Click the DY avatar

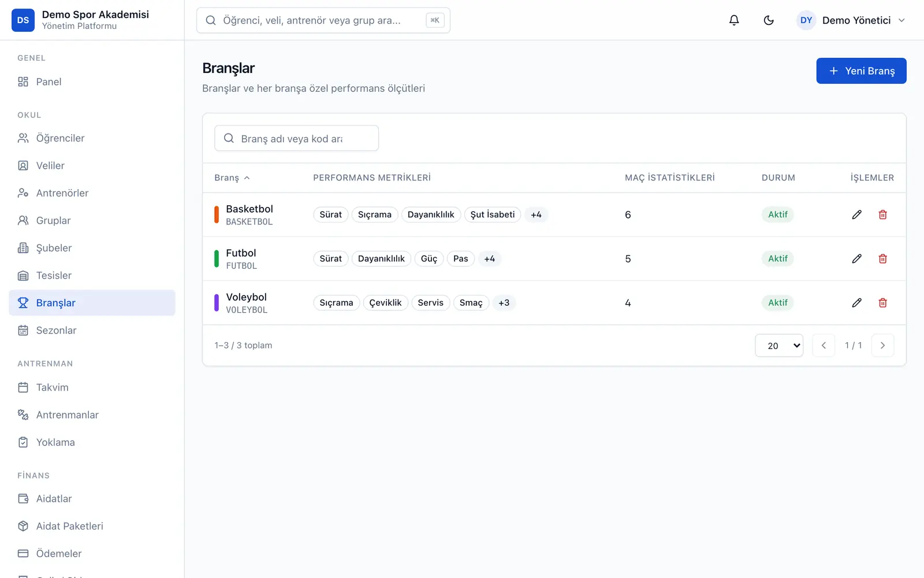click(x=806, y=20)
